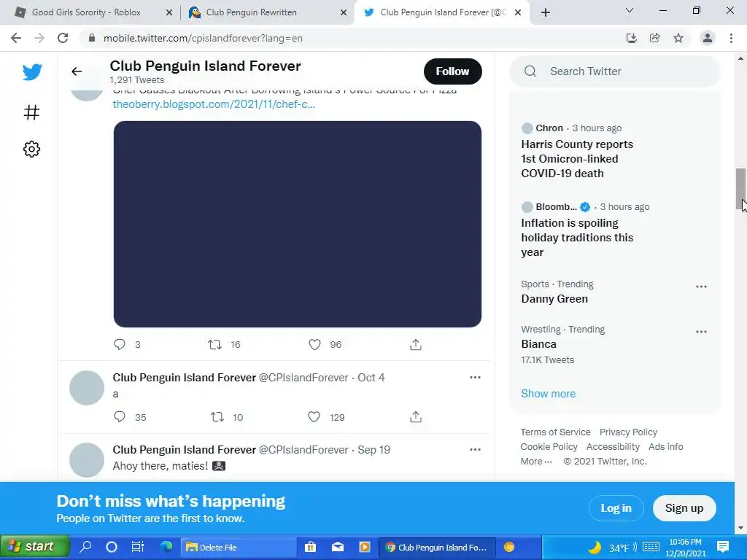Click the Search Twitter field
The height and width of the screenshot is (560, 747).
[615, 71]
